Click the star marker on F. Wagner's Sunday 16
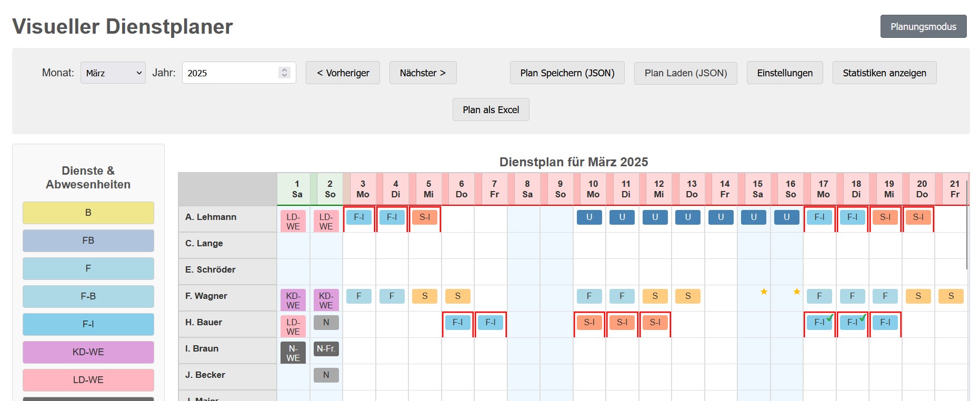980x401 pixels. pos(797,292)
